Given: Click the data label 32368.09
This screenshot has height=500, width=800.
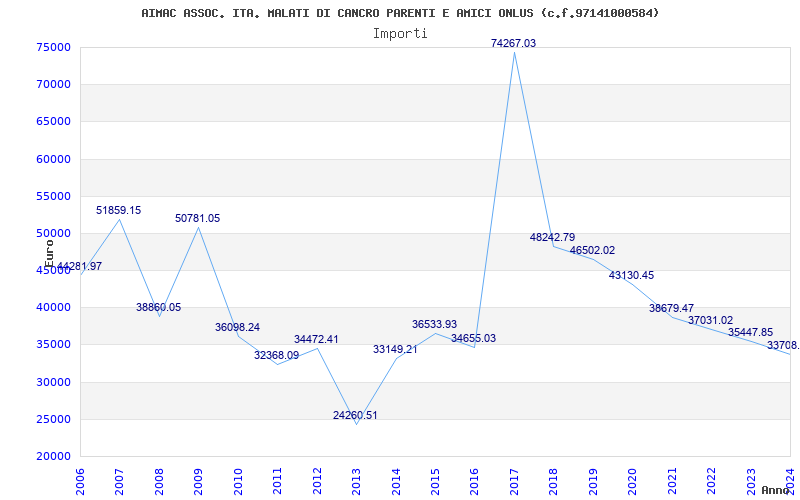Looking at the screenshot, I should coord(277,356).
